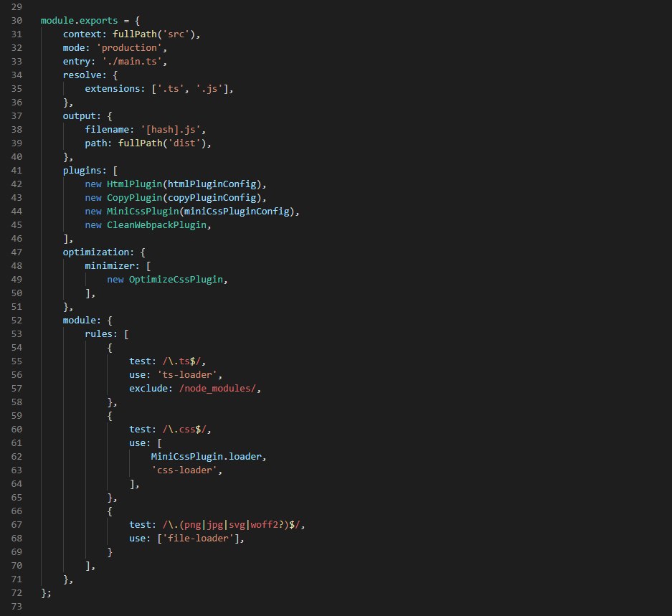Click the 'extensions' property key
Viewport: 672px width, 616px height.
pos(113,89)
